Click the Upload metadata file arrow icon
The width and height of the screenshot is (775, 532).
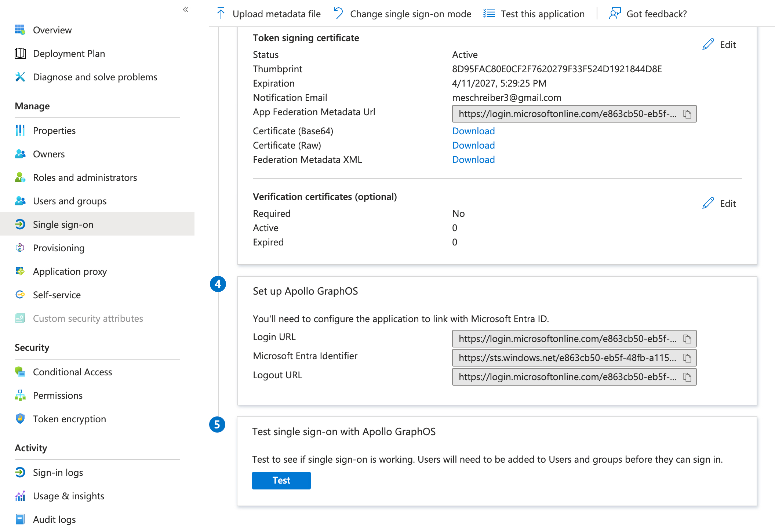click(221, 14)
